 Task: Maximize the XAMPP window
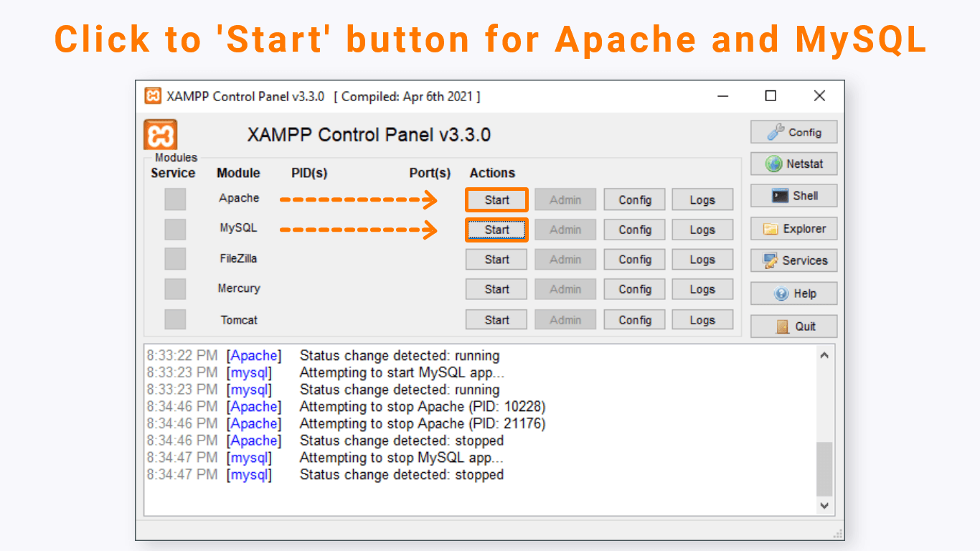(x=771, y=96)
